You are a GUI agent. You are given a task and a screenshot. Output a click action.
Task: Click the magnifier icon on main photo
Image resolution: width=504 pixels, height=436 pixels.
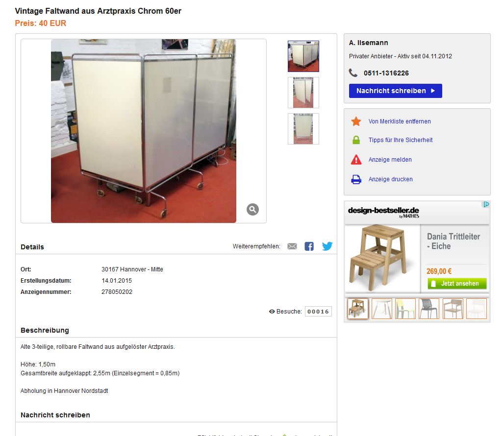[252, 209]
